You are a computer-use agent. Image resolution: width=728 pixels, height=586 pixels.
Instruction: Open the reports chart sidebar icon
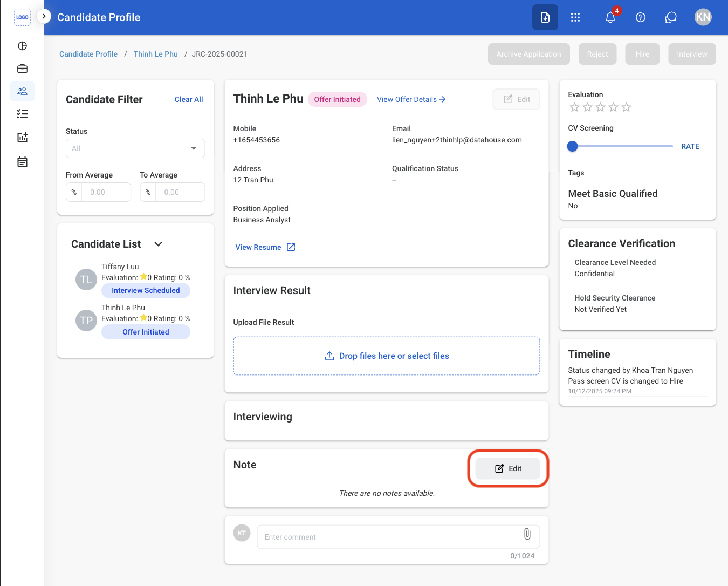pos(22,138)
